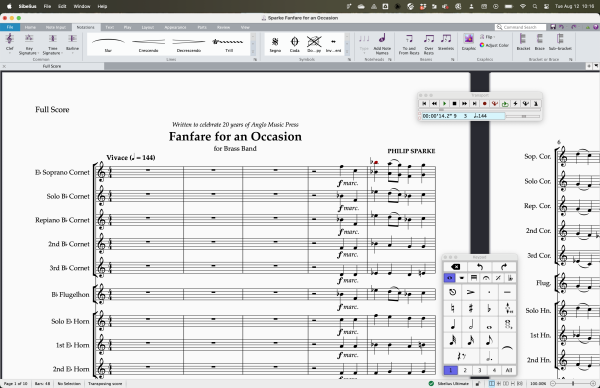
Task: Move playback line to end in Transport
Action: [x=474, y=104]
